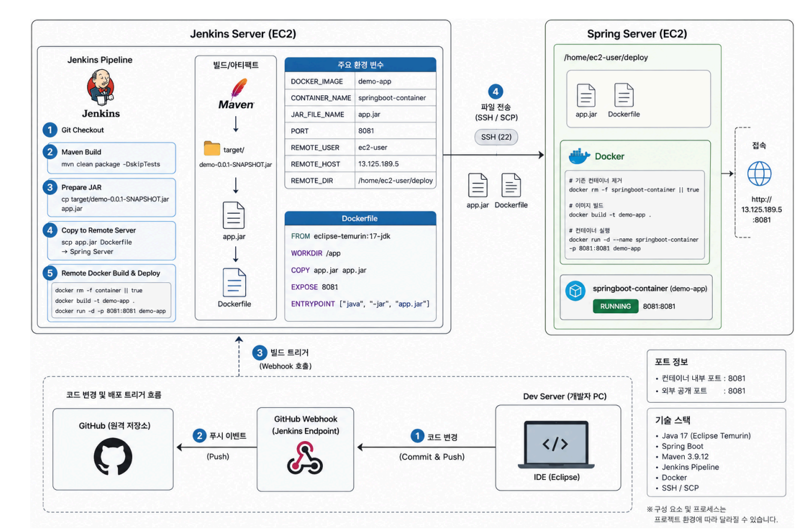Viewport: 812px width, 530px height.
Task: Click 'docker rm -f springboot-container || true' line
Action: coord(634,190)
